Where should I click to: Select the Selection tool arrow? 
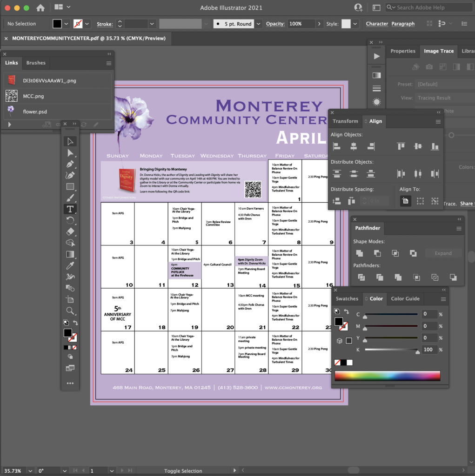(x=70, y=141)
